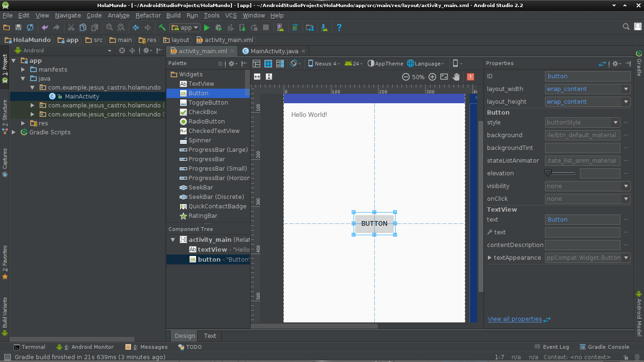Open the app run configuration dropdown

click(185, 27)
